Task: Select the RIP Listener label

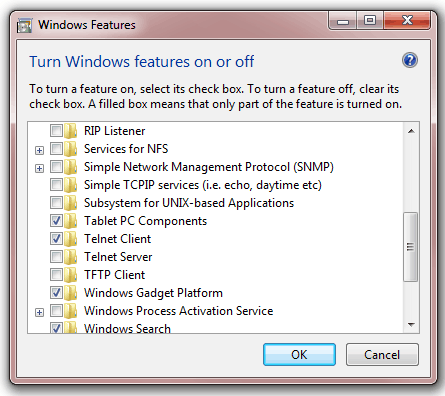Action: click(114, 131)
